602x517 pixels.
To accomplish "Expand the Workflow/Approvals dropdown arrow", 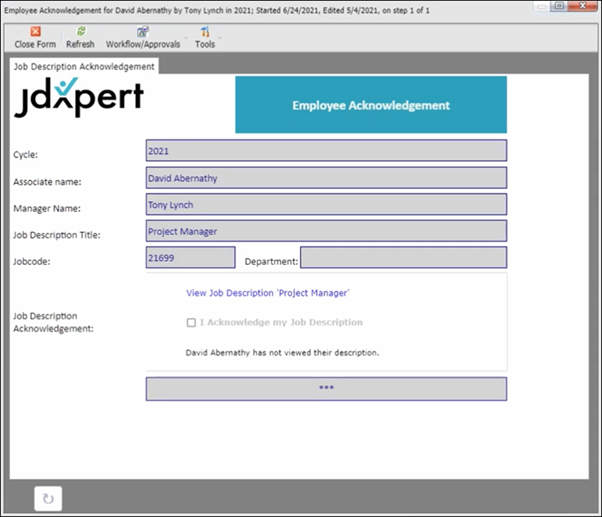I will pos(186,38).
